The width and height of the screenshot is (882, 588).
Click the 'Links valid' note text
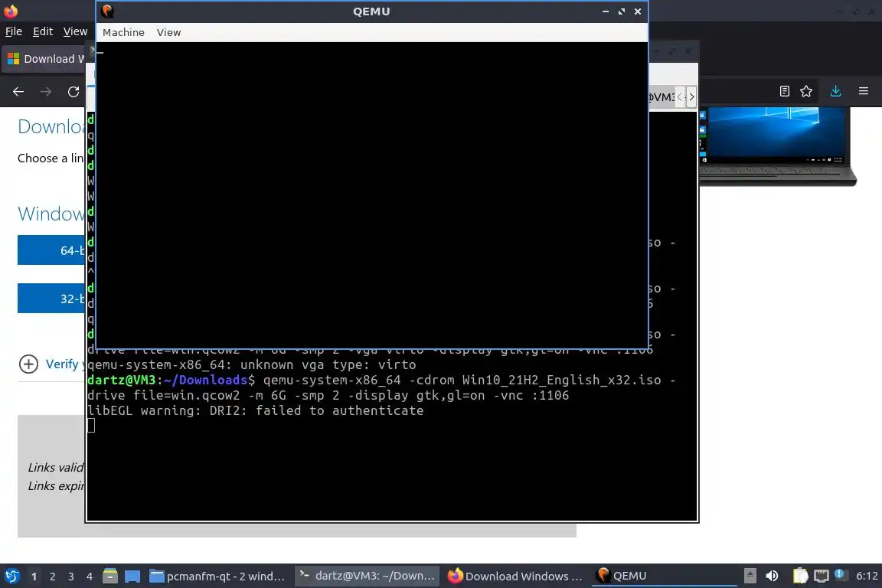point(56,468)
